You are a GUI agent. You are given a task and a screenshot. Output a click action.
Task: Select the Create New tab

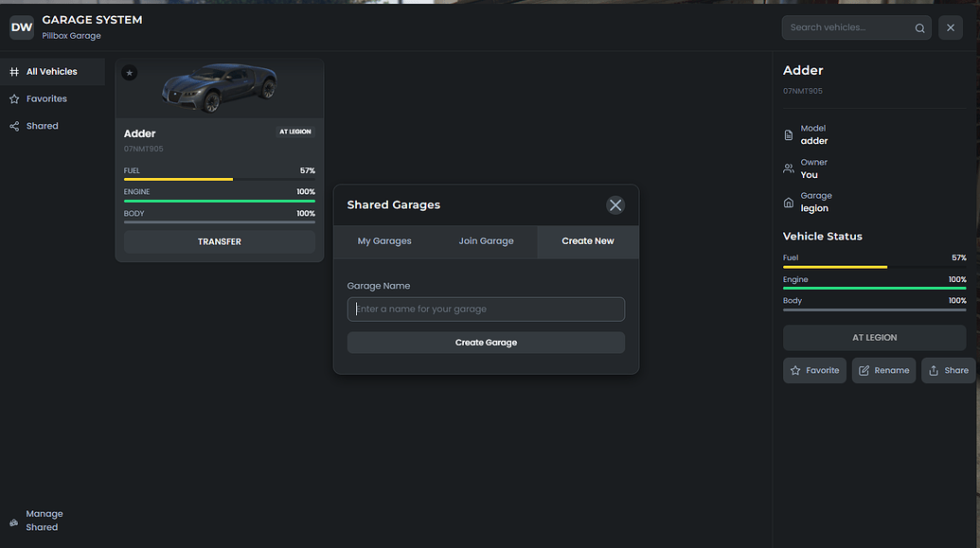pyautogui.click(x=587, y=241)
